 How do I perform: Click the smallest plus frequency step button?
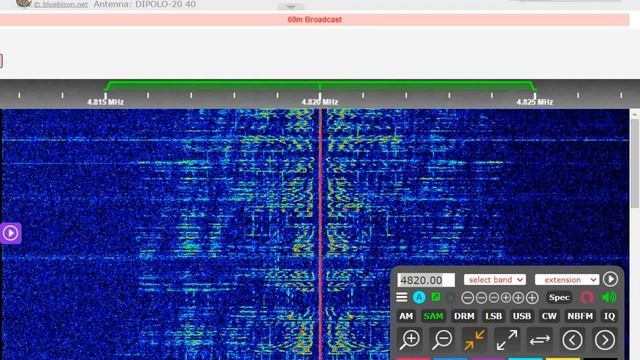pyautogui.click(x=506, y=298)
